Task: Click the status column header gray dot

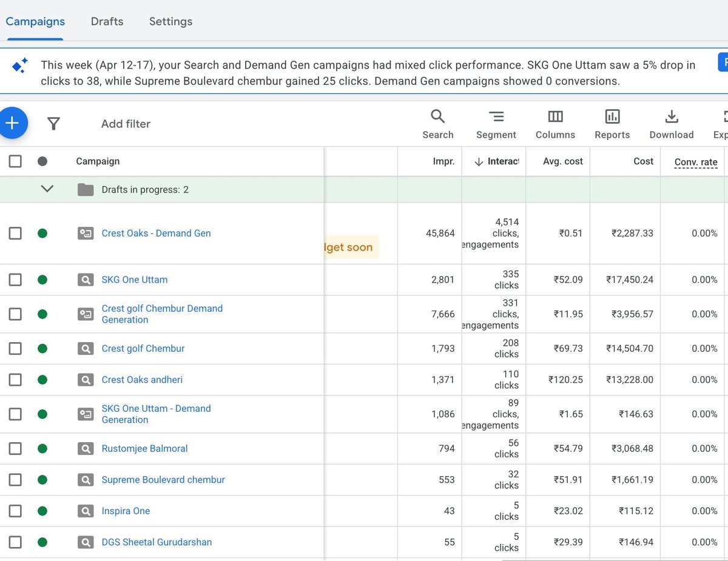Action: click(x=42, y=161)
